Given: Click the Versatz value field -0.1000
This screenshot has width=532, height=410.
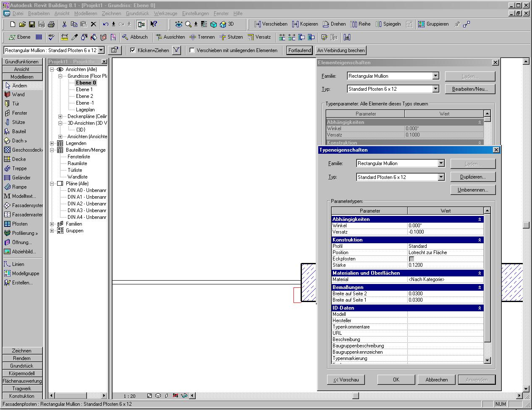Looking at the screenshot, I should pyautogui.click(x=445, y=232).
